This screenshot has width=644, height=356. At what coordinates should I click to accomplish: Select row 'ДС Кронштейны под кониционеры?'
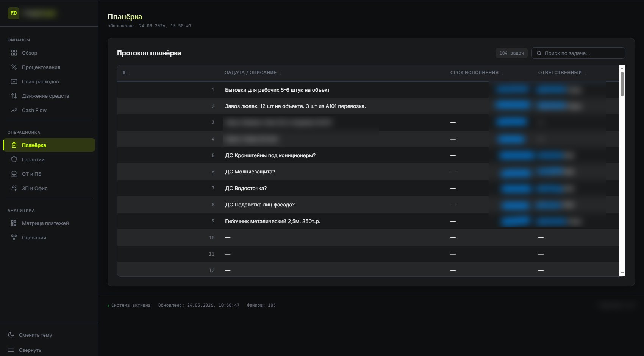[368, 155]
